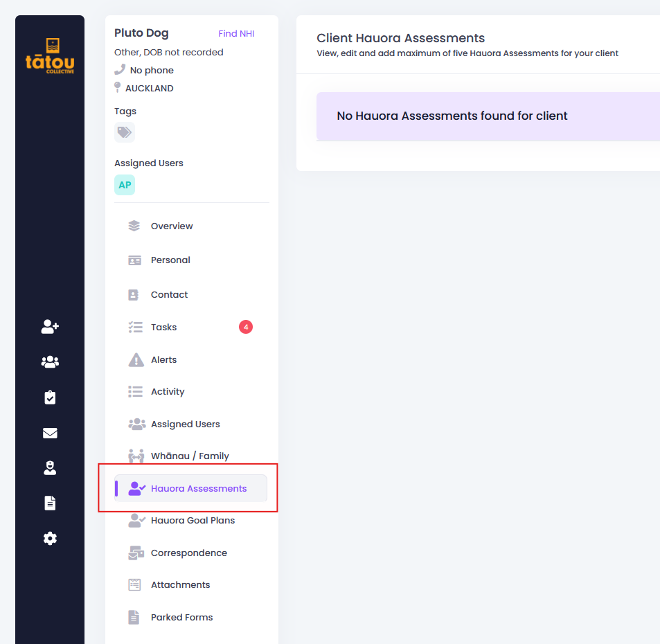The height and width of the screenshot is (644, 660).
Task: Click the Personal ID card icon
Action: [134, 260]
